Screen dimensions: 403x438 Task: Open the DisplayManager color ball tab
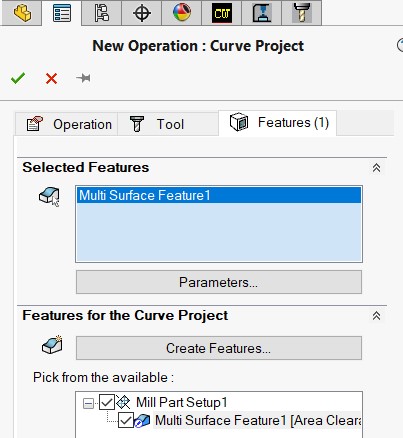(x=182, y=13)
